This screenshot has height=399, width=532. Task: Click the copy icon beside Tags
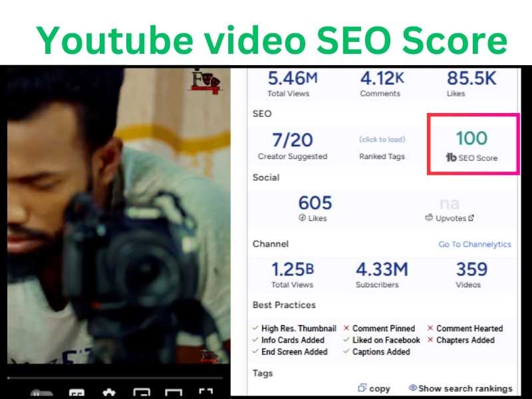[x=362, y=388]
